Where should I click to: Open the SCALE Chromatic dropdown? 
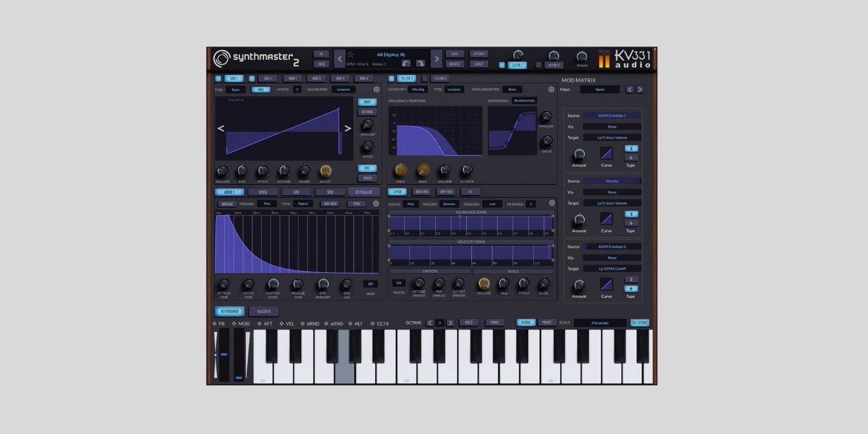click(600, 322)
